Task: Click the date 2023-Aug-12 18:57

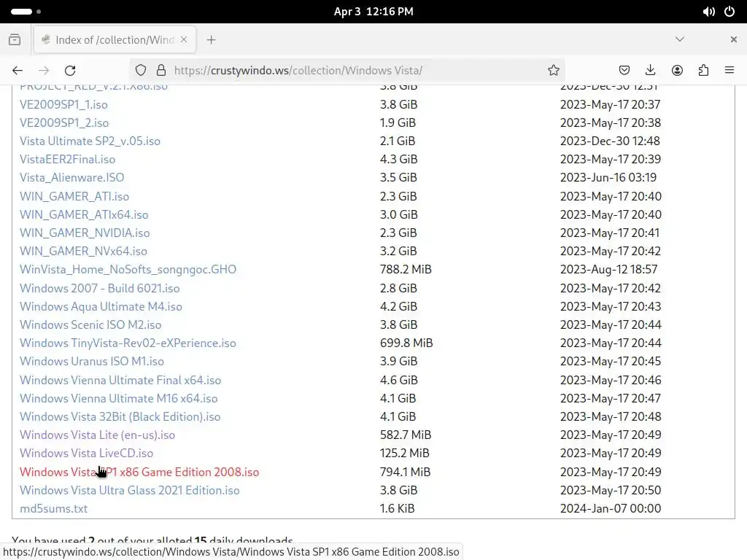Action: click(x=608, y=269)
